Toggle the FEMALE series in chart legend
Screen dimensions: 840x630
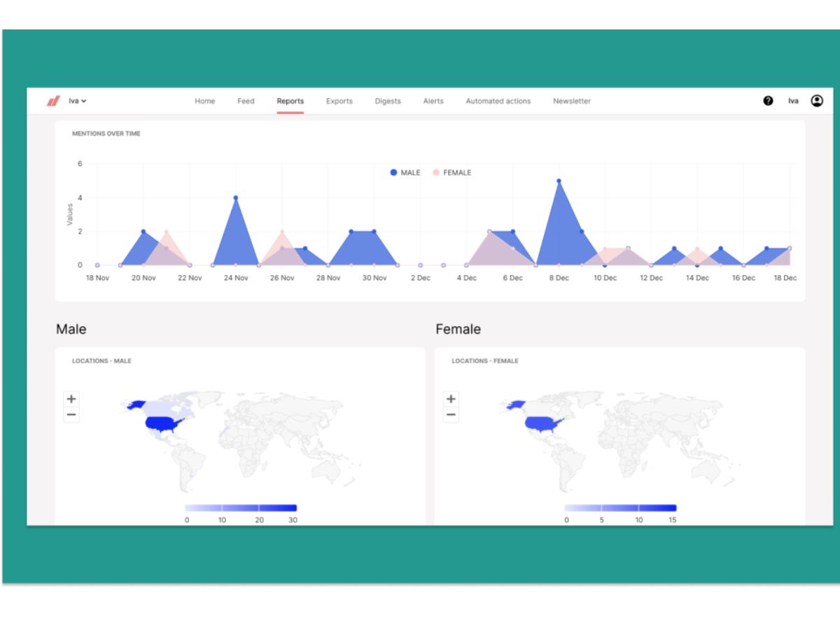click(452, 173)
